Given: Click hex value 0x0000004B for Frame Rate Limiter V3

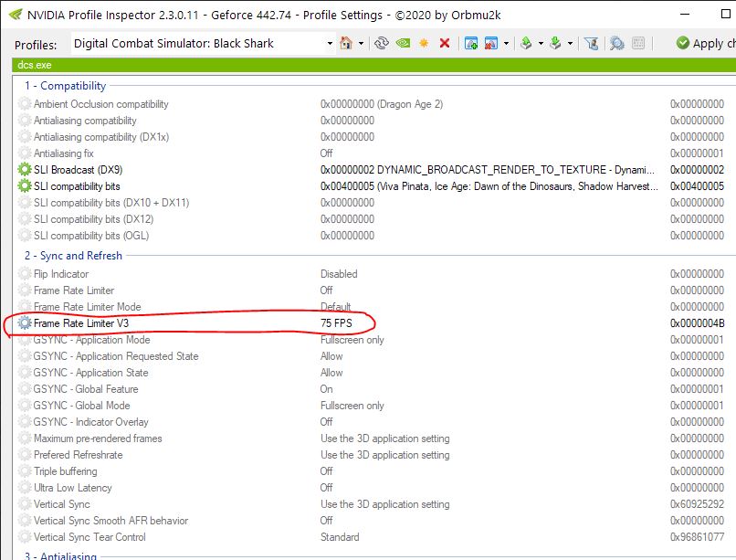Looking at the screenshot, I should 697,323.
